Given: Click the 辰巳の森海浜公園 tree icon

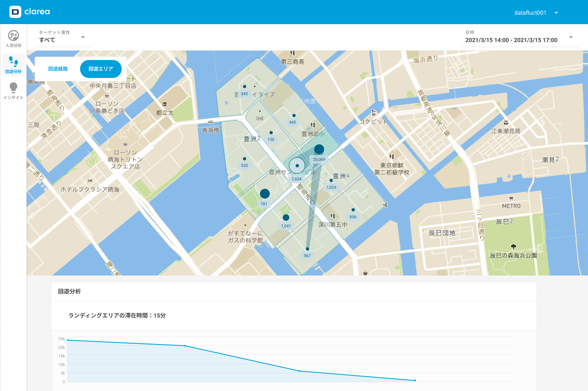Looking at the screenshot, I should (514, 247).
